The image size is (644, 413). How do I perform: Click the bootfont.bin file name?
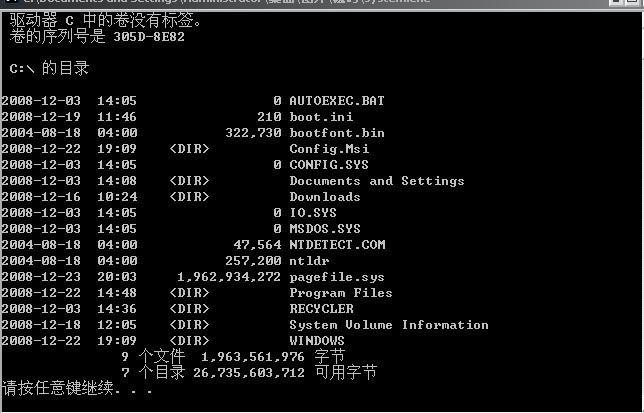[x=337, y=133]
